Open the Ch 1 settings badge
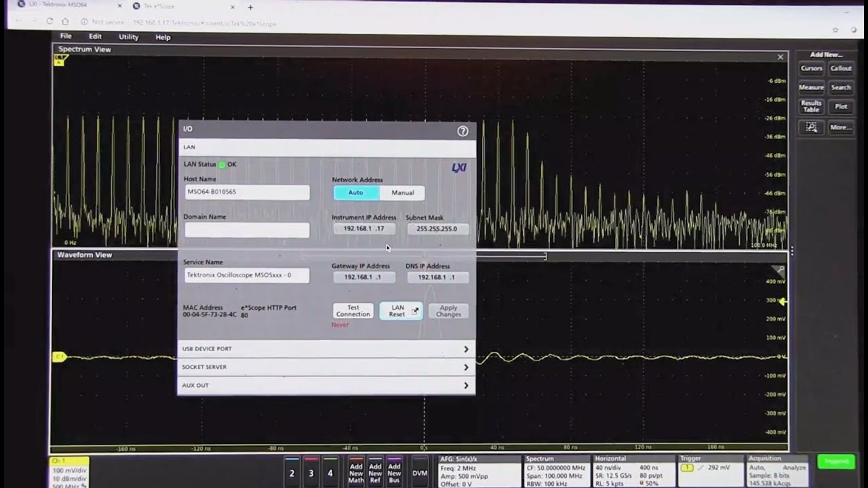Image resolution: width=868 pixels, height=488 pixels. (x=70, y=472)
